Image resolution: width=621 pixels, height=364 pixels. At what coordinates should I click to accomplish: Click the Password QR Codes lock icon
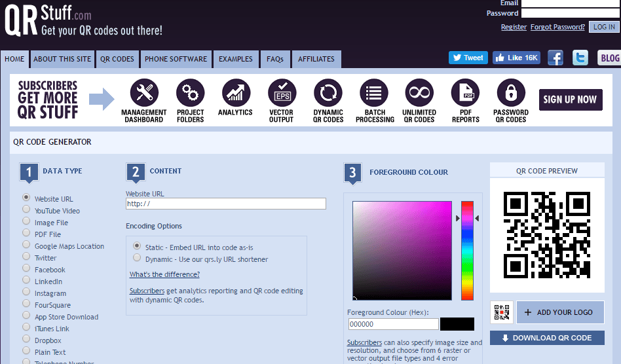pos(511,93)
